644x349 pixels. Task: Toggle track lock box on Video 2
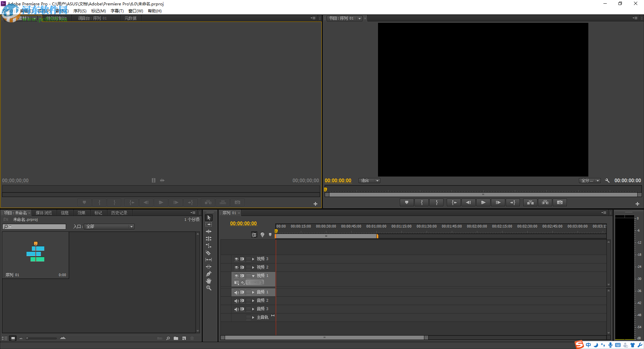pyautogui.click(x=249, y=267)
